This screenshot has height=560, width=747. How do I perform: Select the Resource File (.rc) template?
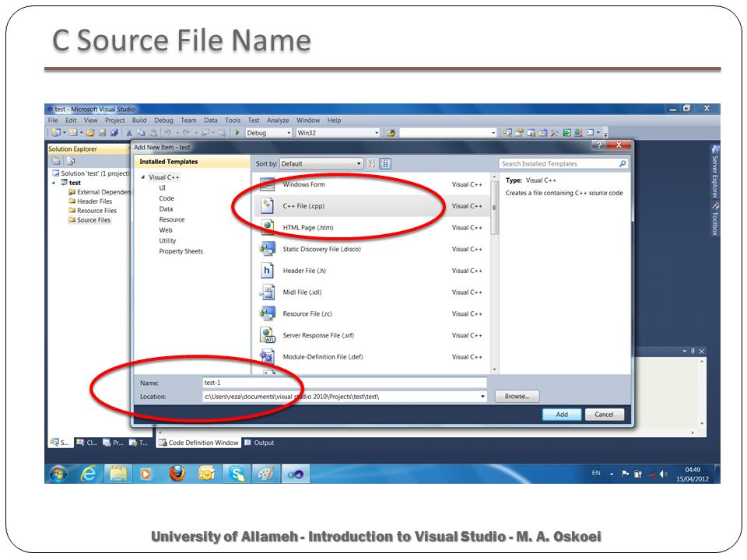373,313
